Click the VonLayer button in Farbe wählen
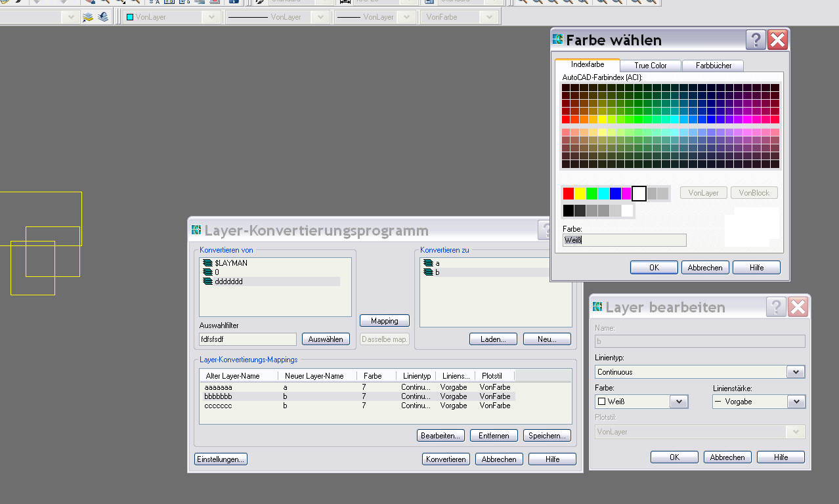The height and width of the screenshot is (504, 839). pos(703,193)
